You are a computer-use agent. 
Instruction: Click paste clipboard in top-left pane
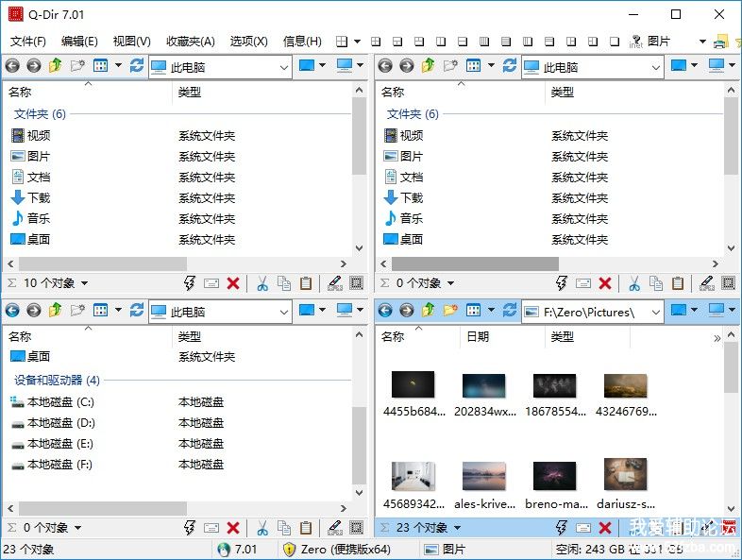[x=306, y=283]
